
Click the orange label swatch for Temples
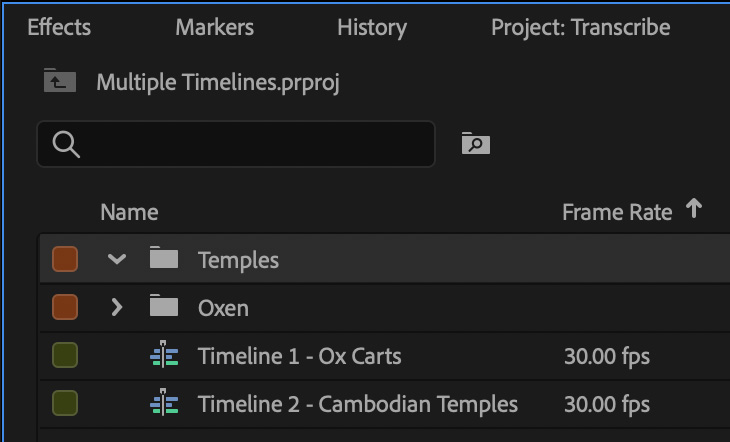65,259
